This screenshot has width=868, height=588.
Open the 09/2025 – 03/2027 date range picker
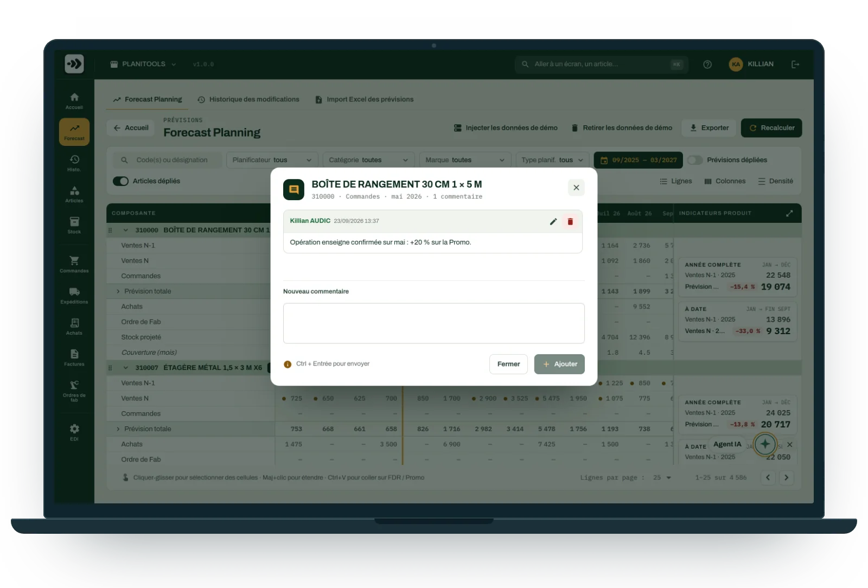[x=639, y=160]
